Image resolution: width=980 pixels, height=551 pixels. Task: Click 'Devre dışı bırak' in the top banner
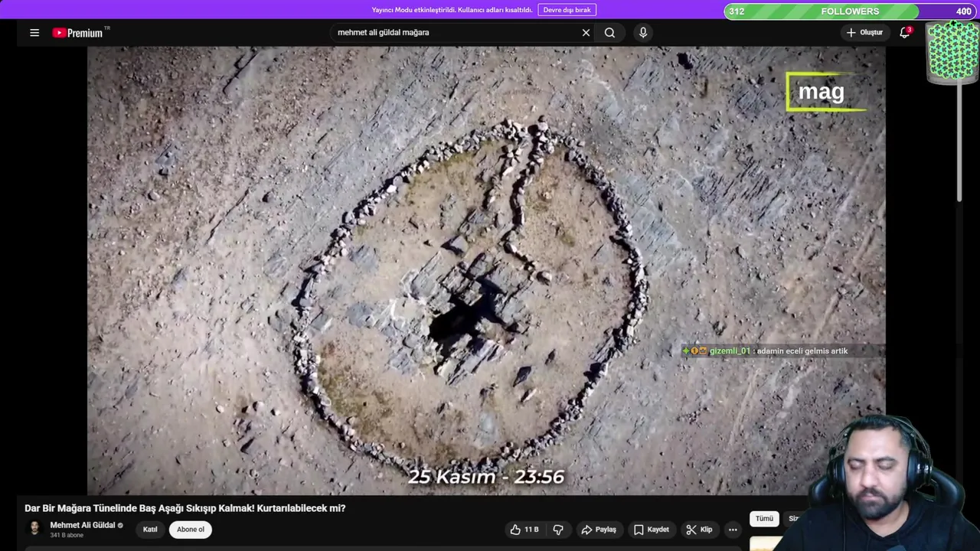567,10
